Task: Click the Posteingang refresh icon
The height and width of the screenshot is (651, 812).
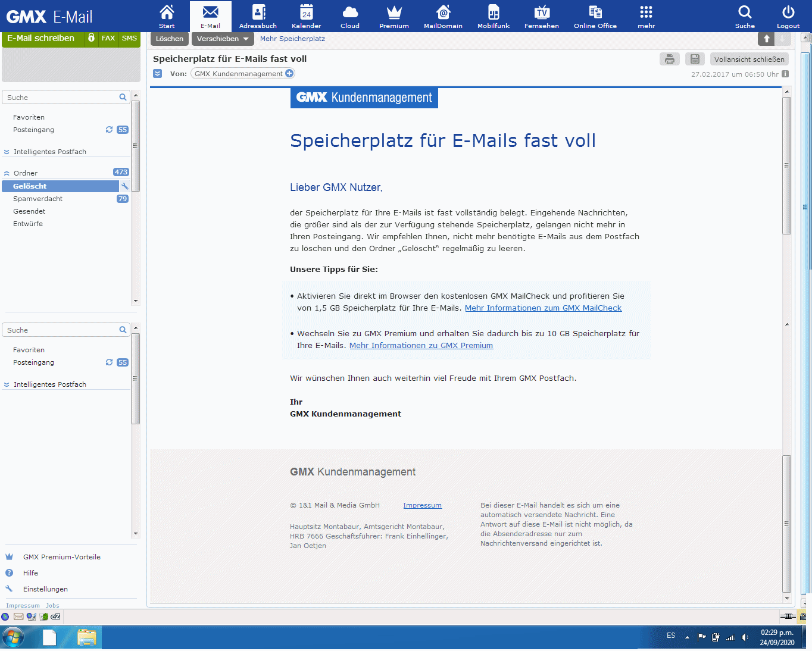Action: [x=109, y=130]
